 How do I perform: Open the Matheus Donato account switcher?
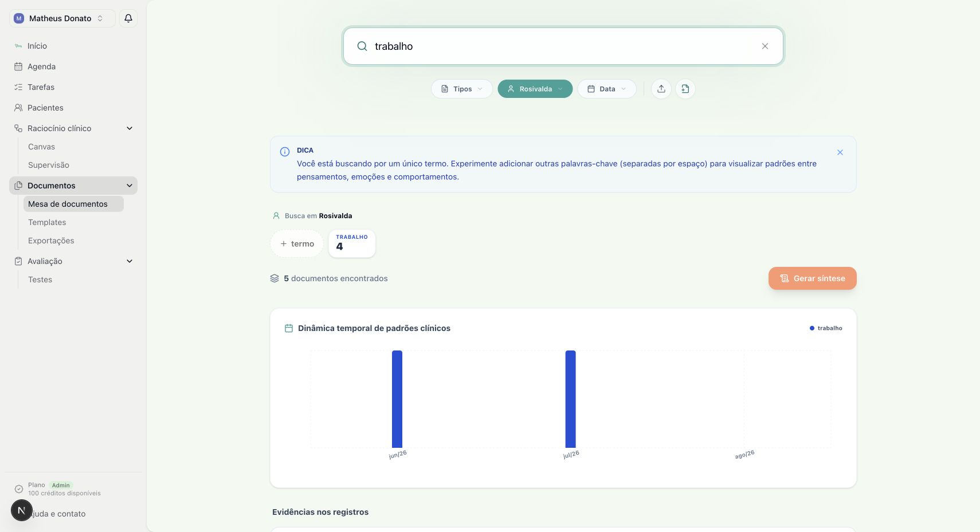pyautogui.click(x=62, y=18)
